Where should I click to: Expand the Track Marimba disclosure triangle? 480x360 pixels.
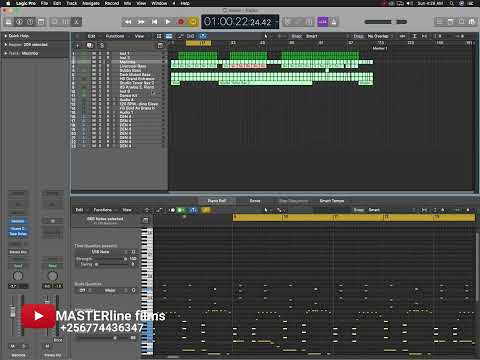(6, 53)
